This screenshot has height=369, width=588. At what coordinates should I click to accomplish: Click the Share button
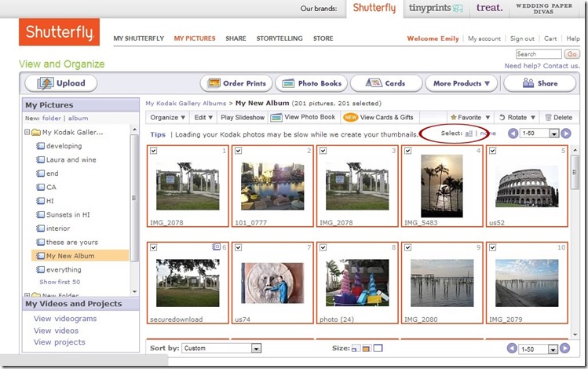pyautogui.click(x=540, y=83)
